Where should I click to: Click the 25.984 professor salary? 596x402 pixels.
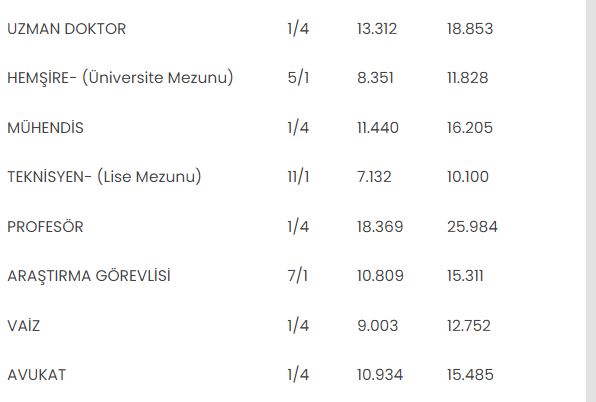[x=472, y=227]
